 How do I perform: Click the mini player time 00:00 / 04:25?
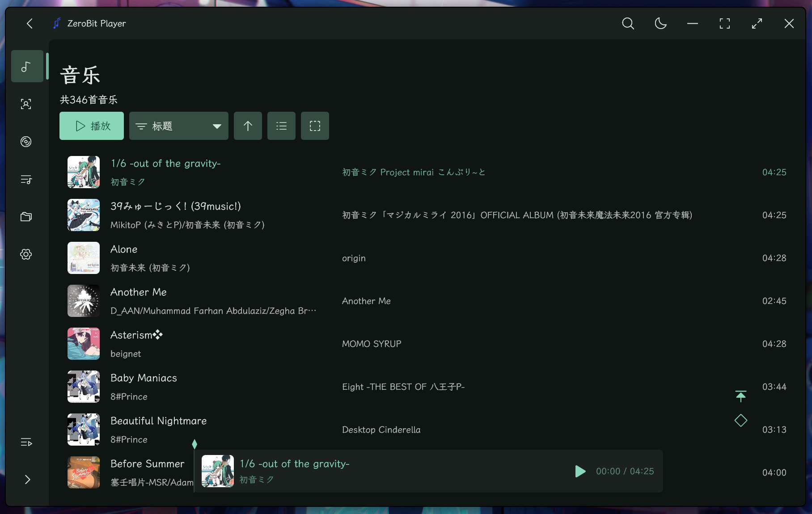coord(625,471)
